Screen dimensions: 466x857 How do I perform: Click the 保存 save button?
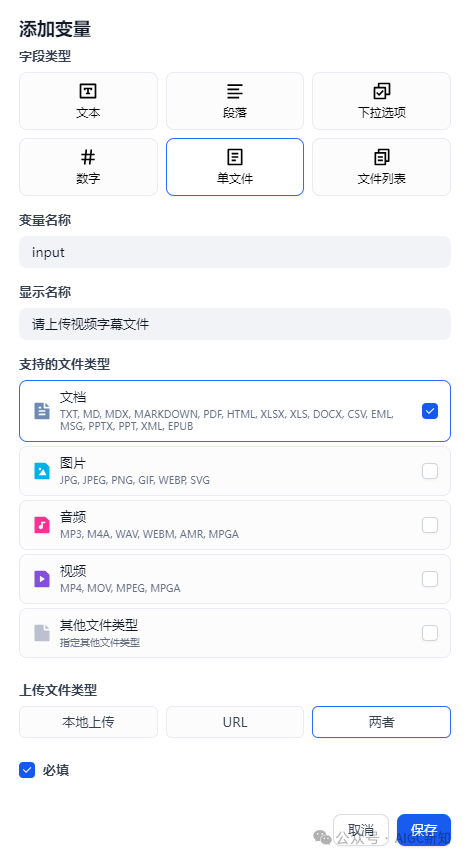pyautogui.click(x=424, y=830)
